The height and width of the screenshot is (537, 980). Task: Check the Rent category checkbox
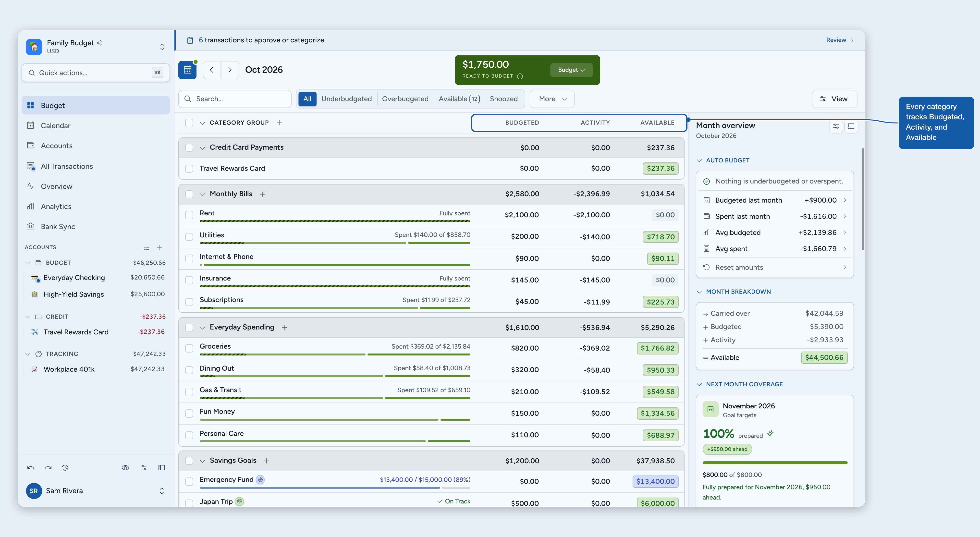[x=189, y=215]
